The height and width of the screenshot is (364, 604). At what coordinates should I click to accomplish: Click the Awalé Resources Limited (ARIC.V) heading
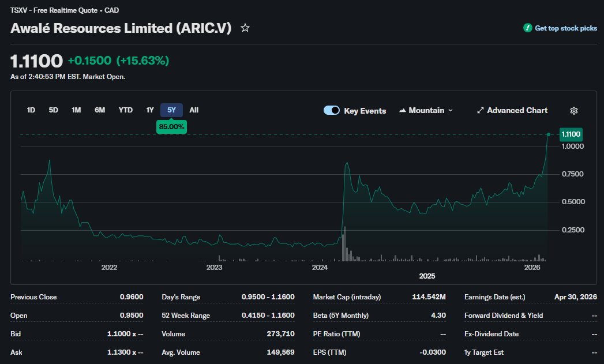coord(121,28)
